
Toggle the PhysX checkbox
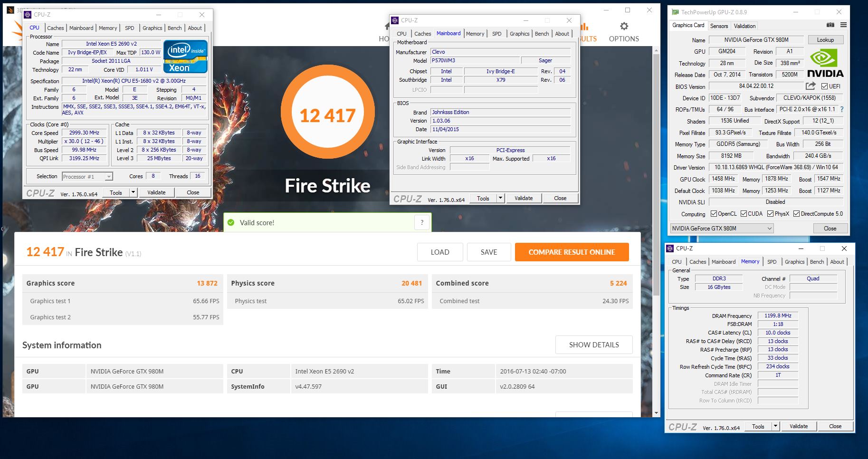(x=770, y=214)
